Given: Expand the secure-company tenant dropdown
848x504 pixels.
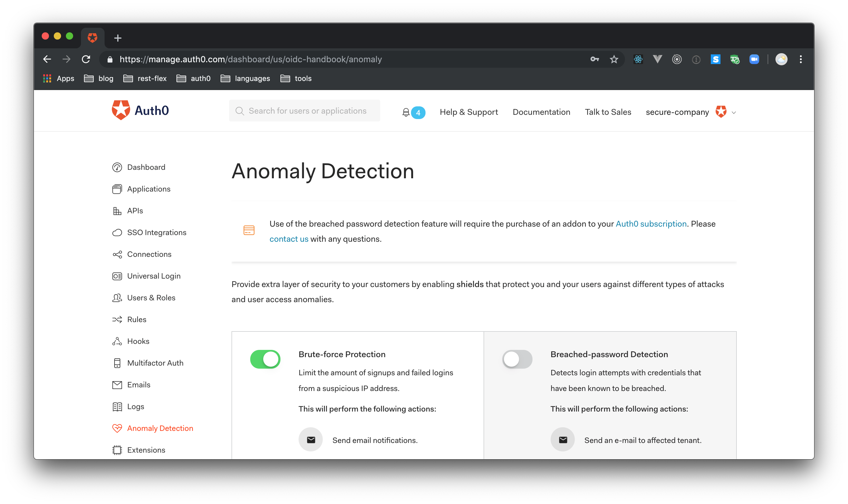Looking at the screenshot, I should click(x=733, y=113).
